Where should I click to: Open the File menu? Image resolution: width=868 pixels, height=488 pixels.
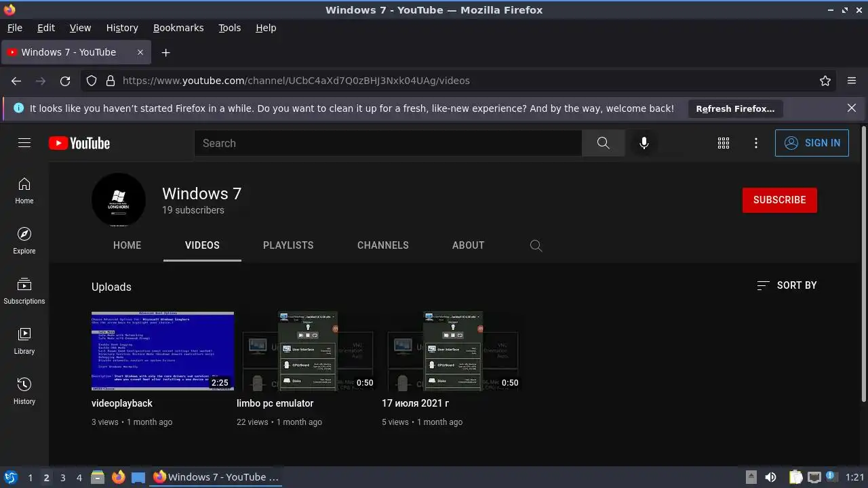[x=15, y=28]
